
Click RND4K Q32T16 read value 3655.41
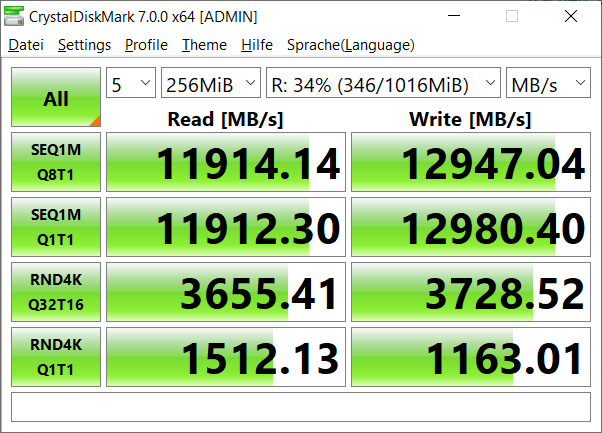point(226,292)
